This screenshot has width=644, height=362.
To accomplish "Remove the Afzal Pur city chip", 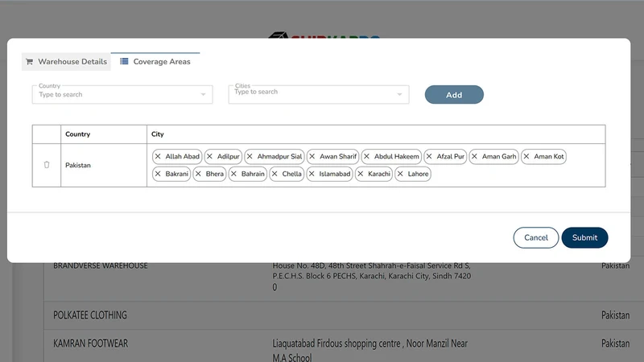I will [x=429, y=156].
